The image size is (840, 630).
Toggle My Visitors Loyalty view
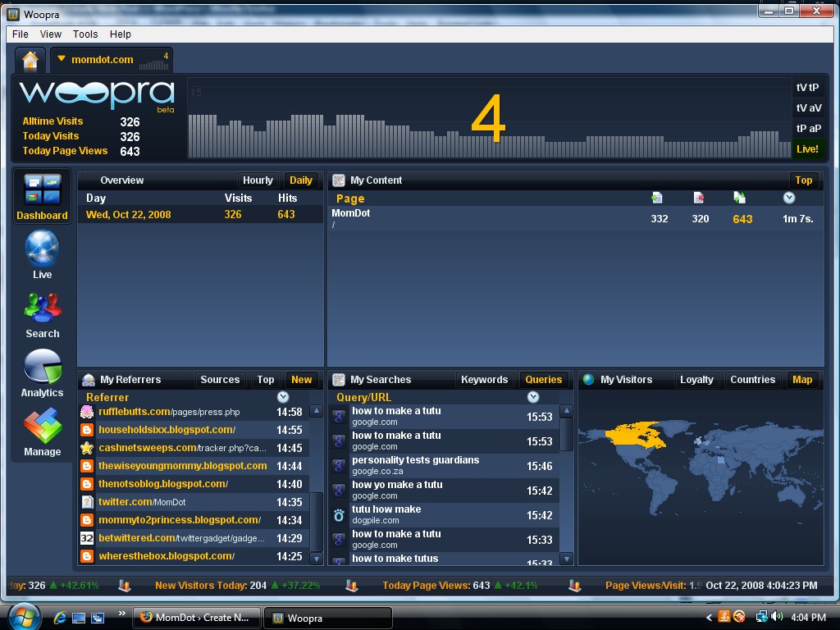click(x=696, y=380)
